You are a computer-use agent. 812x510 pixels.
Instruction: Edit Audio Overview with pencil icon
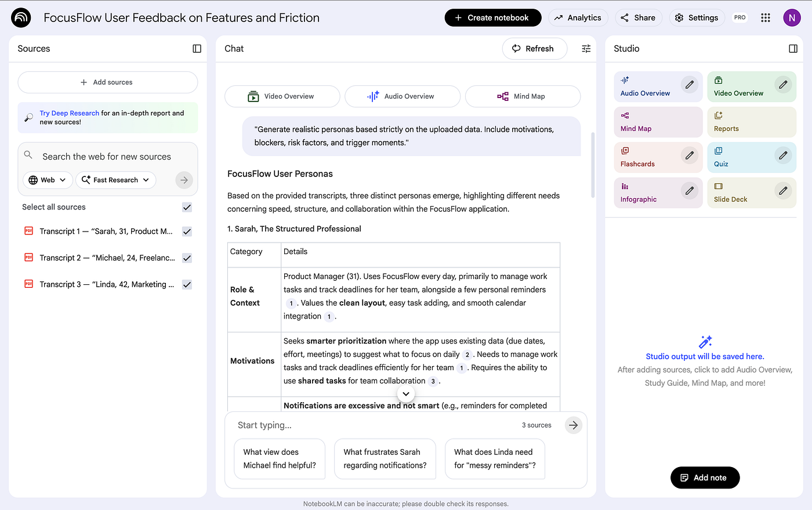coord(689,85)
